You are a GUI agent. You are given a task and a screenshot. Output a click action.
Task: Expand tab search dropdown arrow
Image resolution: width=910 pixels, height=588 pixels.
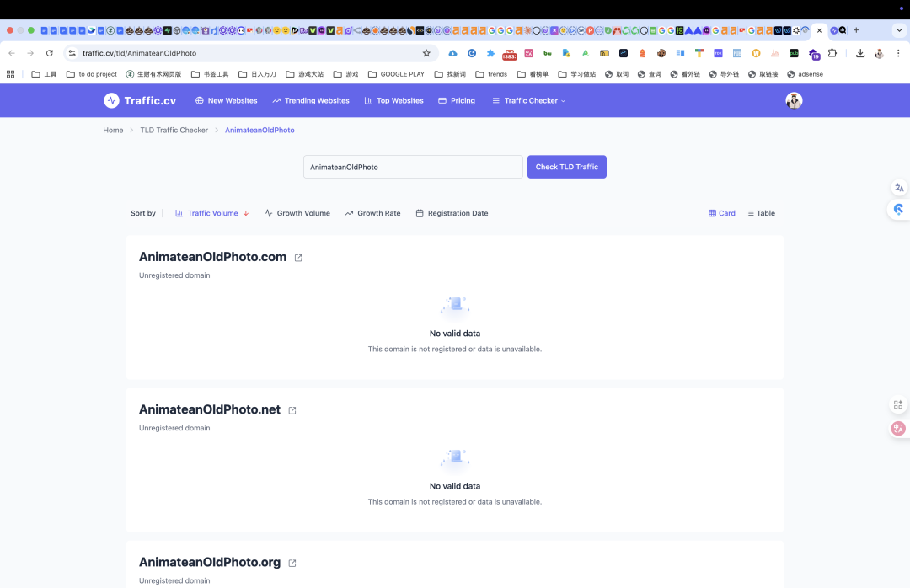click(899, 30)
